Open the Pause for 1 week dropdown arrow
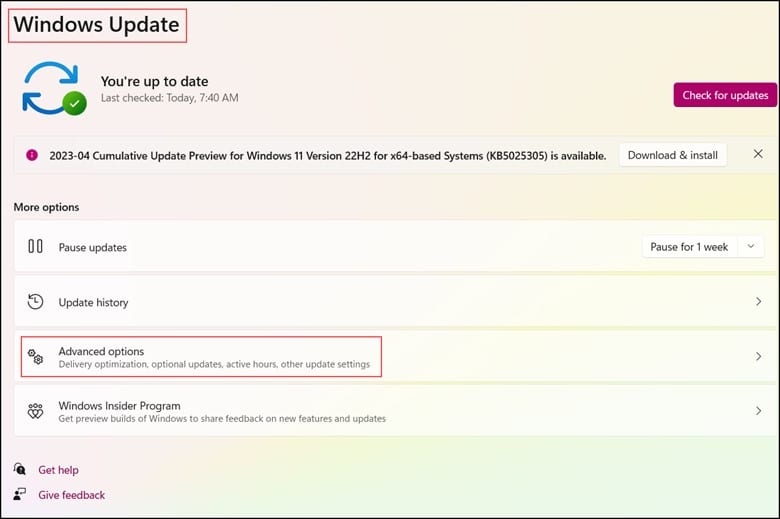This screenshot has width=780, height=519. coord(751,246)
